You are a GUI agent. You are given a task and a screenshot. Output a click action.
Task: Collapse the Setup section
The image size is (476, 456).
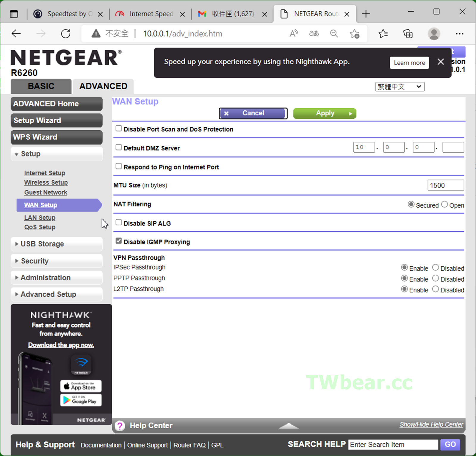[x=57, y=154]
